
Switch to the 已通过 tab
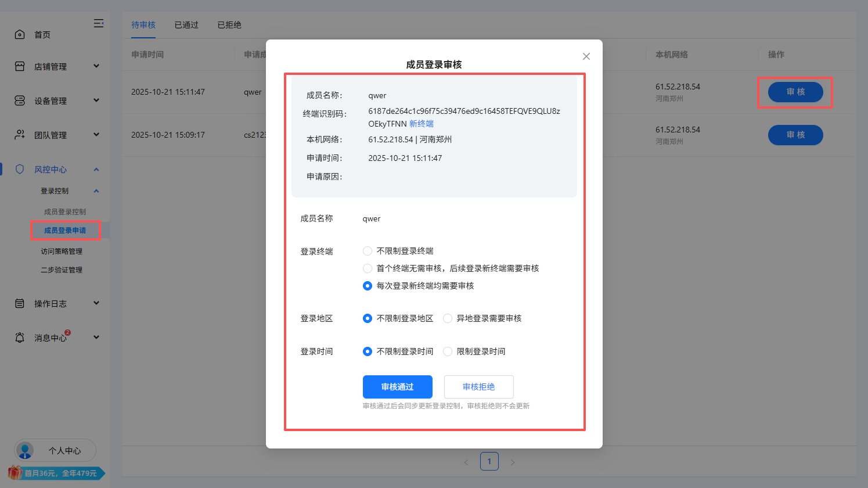click(x=186, y=25)
